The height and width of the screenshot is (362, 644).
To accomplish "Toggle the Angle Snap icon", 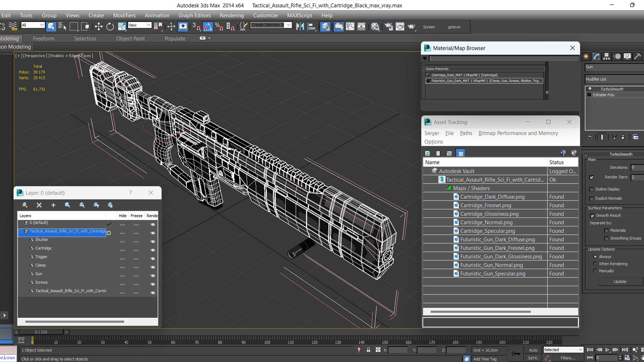I will click(x=208, y=26).
